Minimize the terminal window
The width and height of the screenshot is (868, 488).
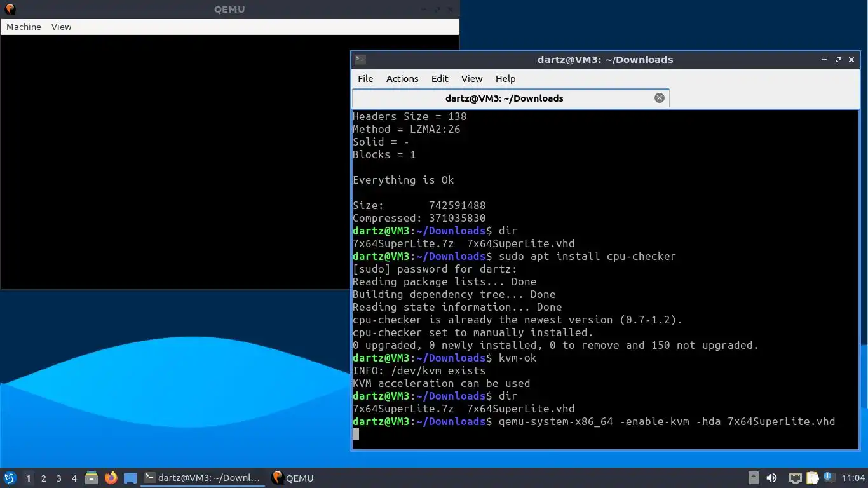click(825, 60)
